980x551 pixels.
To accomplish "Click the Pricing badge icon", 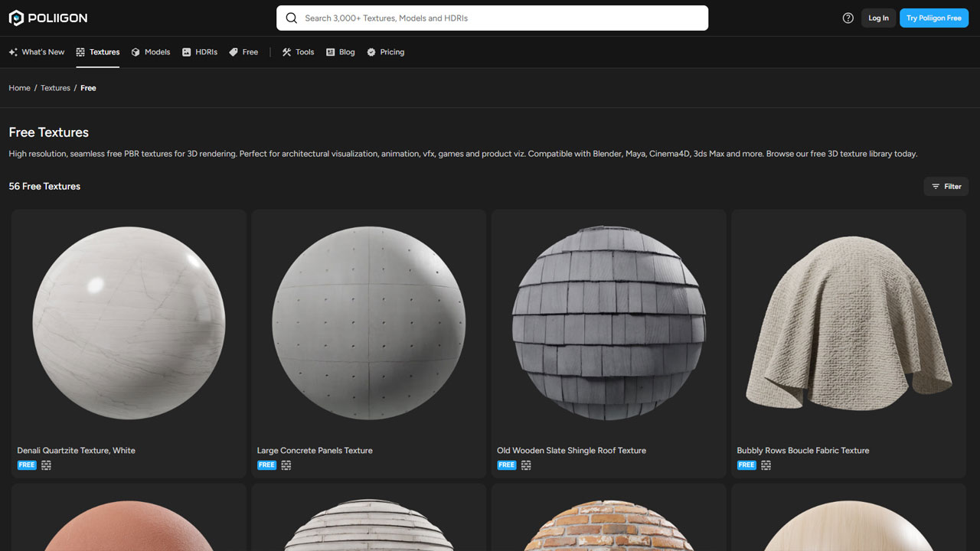I will point(371,52).
